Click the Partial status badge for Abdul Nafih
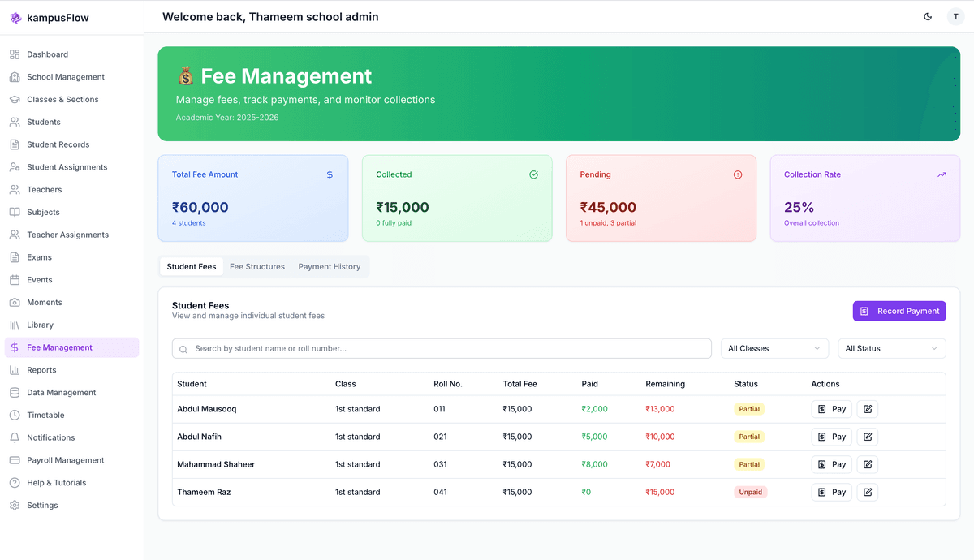The height and width of the screenshot is (560, 974). (749, 437)
